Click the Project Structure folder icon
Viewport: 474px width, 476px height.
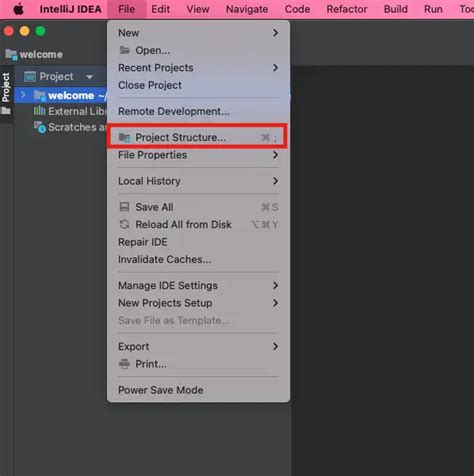click(125, 137)
